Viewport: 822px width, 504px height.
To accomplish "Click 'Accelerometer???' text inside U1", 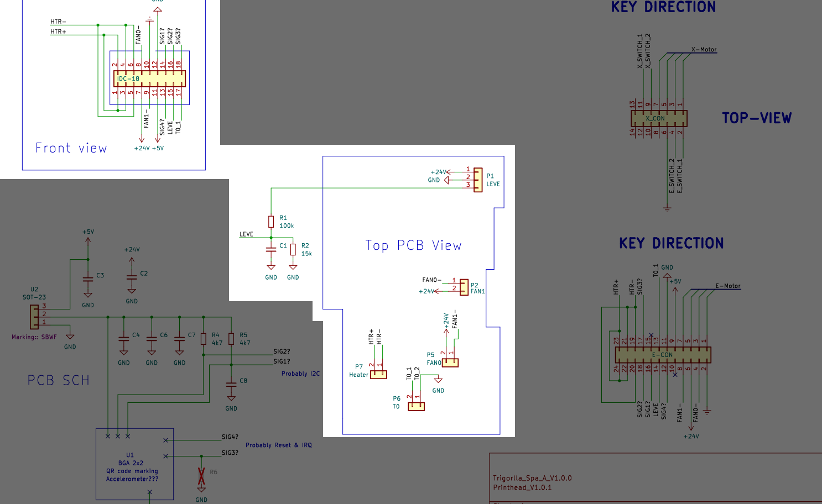I will click(132, 479).
